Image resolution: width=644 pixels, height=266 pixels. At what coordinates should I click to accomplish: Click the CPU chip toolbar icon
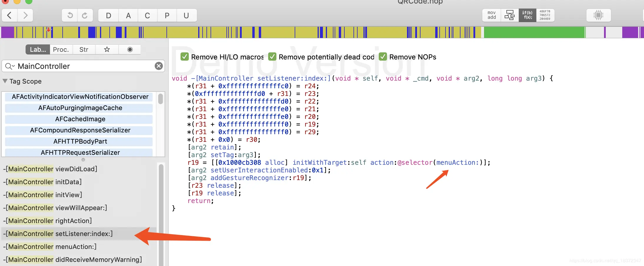[x=598, y=15]
